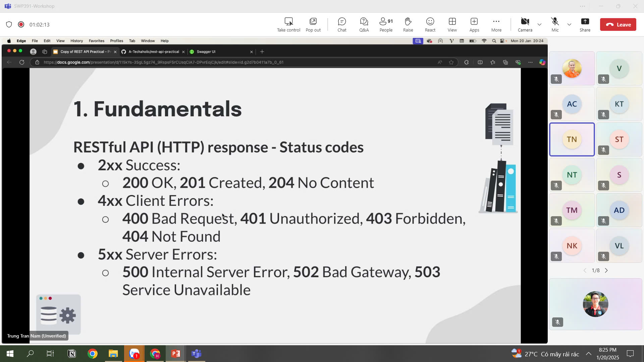This screenshot has height=362, width=644.
Task: Unmute the Mic
Action: [555, 24]
